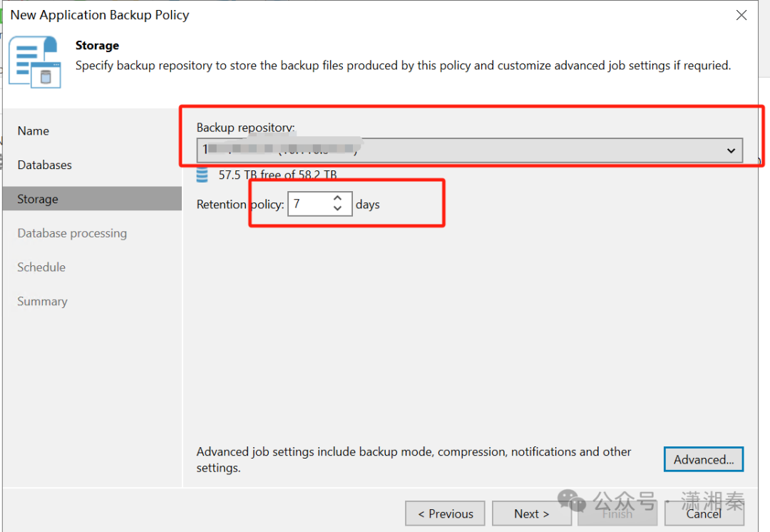The width and height of the screenshot is (770, 532).
Task: Click the 'days' unit label
Action: pos(368,205)
